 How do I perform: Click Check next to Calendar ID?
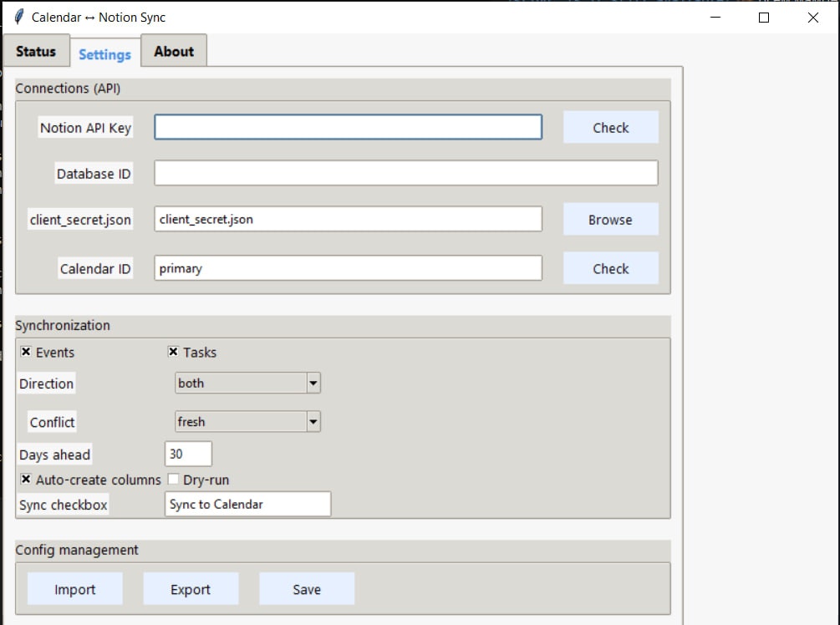[x=611, y=268]
